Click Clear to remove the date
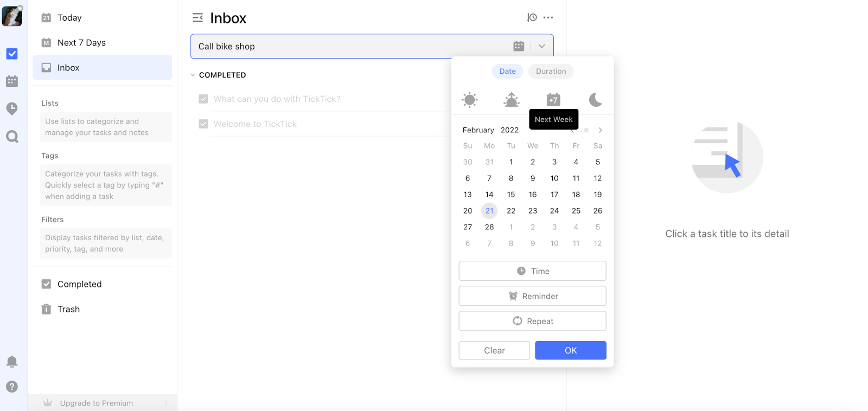868x411 pixels. pos(494,350)
